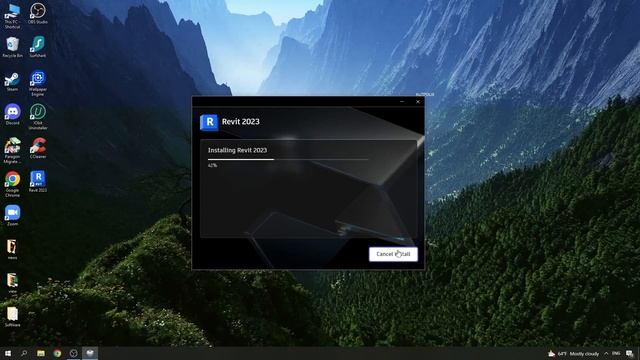The height and width of the screenshot is (360, 640).
Task: Open taskbar Search
Action: 24,353
